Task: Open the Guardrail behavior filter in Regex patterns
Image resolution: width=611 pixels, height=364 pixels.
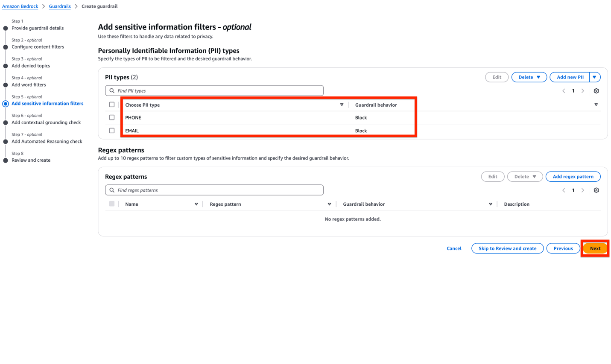Action: coord(490,204)
